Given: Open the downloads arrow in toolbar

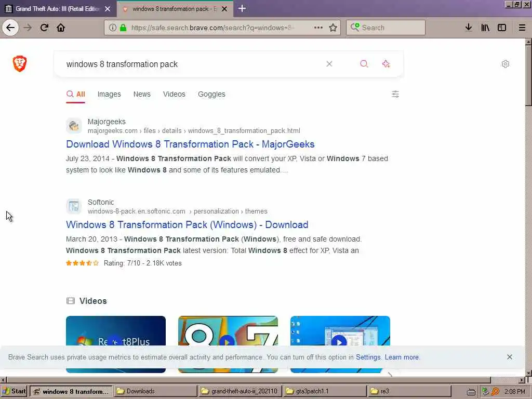Looking at the screenshot, I should (x=469, y=28).
